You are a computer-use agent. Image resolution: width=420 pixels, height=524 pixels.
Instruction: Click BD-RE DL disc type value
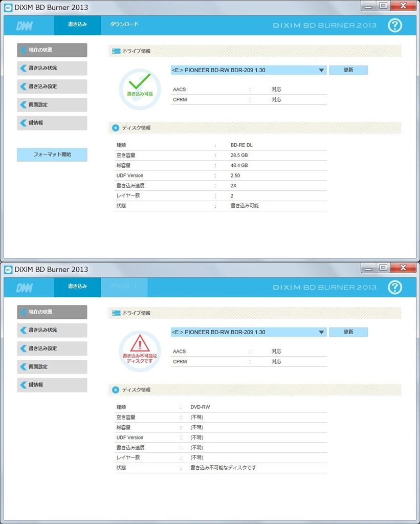pyautogui.click(x=241, y=145)
